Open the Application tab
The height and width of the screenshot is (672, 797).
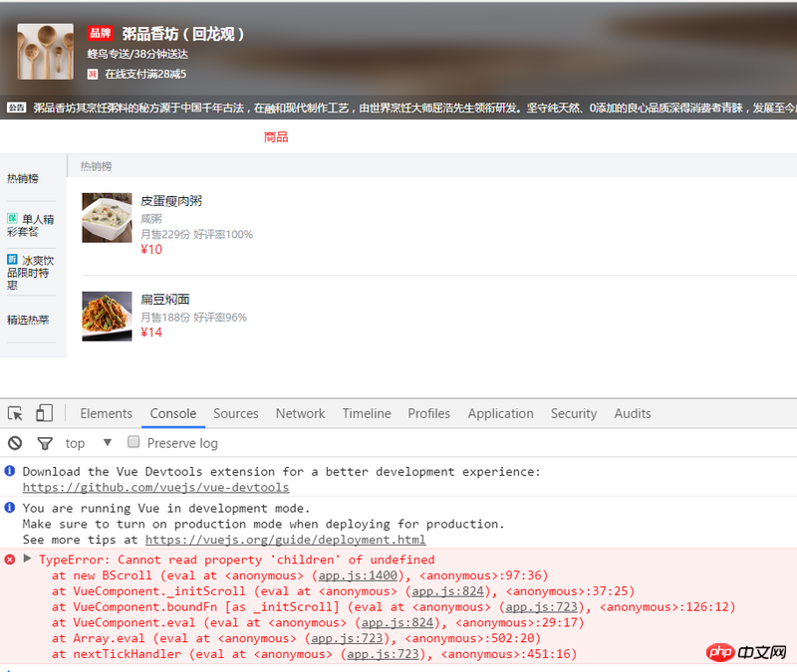click(x=501, y=413)
